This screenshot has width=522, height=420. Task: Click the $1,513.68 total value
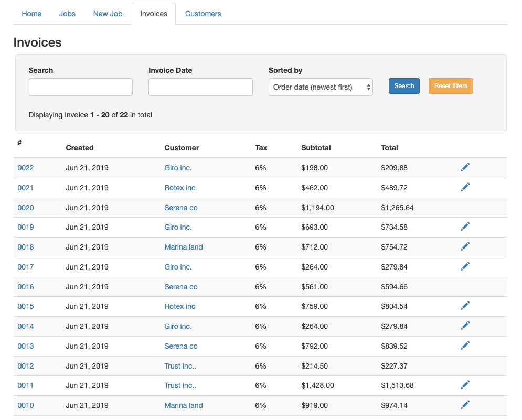tap(397, 385)
